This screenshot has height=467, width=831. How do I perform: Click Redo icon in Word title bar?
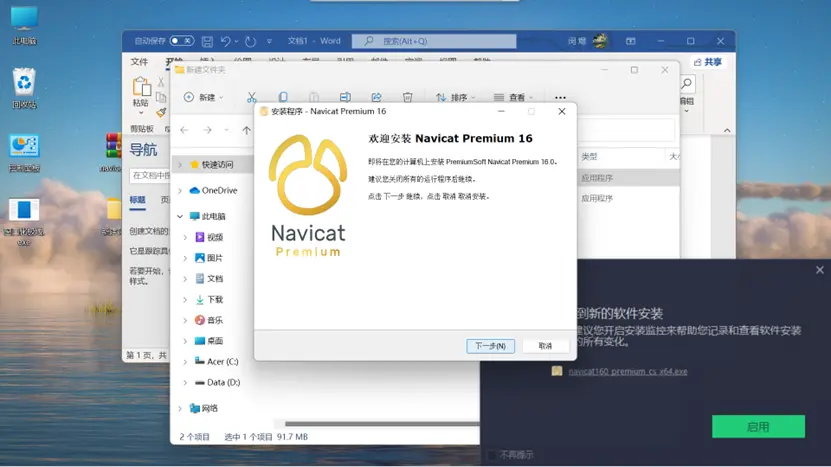pyautogui.click(x=250, y=41)
